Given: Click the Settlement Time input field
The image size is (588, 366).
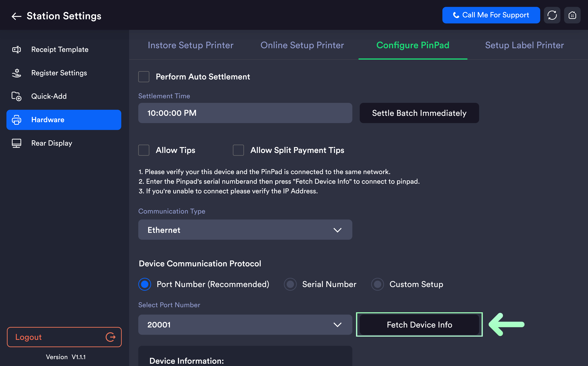Looking at the screenshot, I should (x=245, y=113).
